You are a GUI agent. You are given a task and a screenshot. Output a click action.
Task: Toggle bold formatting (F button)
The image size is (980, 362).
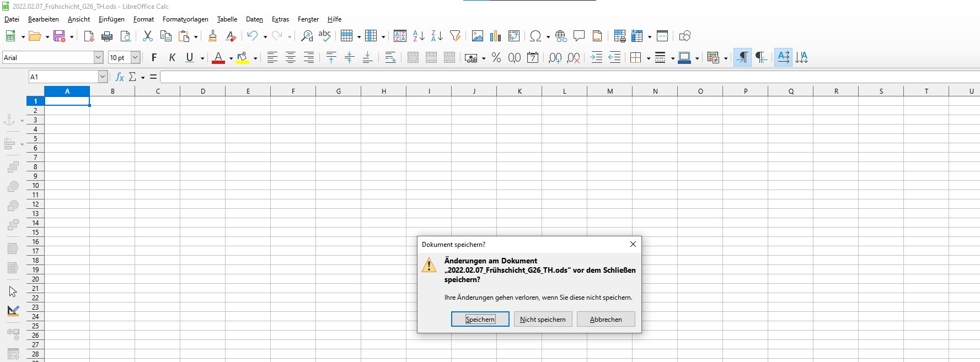[154, 58]
